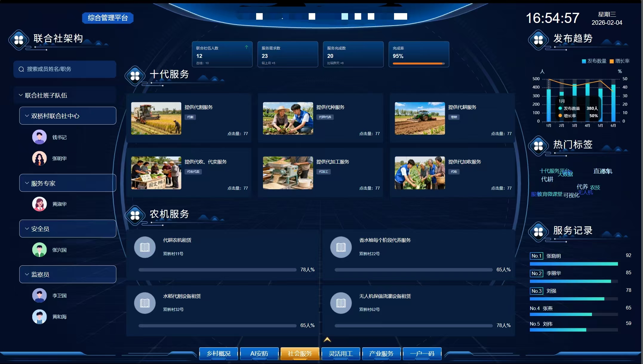Click the orange up arrow above the nav bar
The width and height of the screenshot is (643, 364).
click(327, 340)
